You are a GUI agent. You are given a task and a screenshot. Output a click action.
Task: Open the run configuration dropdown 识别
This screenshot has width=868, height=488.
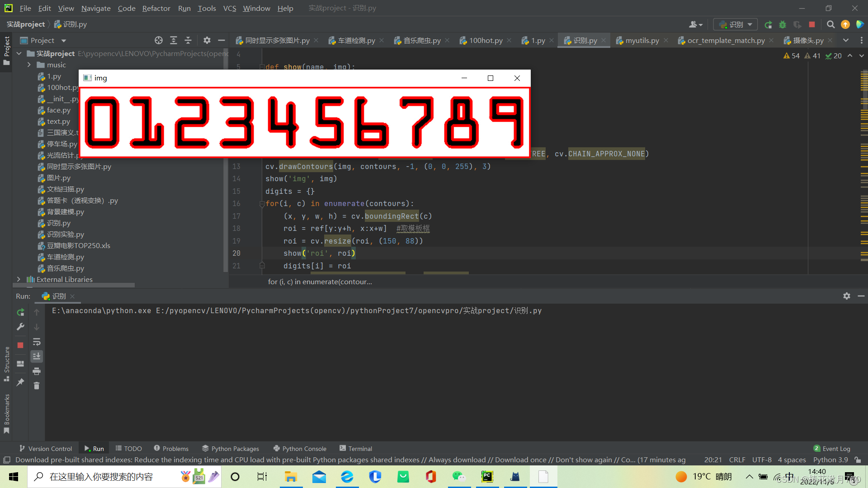(736, 24)
